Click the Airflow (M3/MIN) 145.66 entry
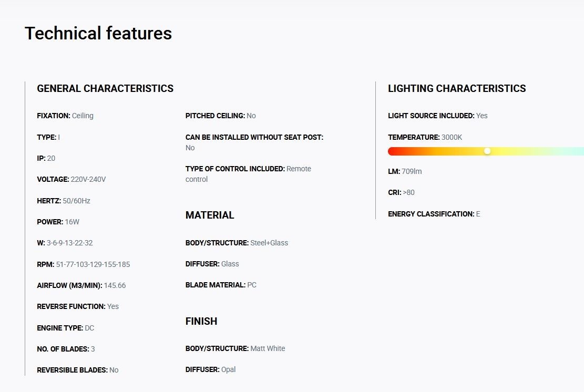This screenshot has height=392, width=584. pos(81,285)
